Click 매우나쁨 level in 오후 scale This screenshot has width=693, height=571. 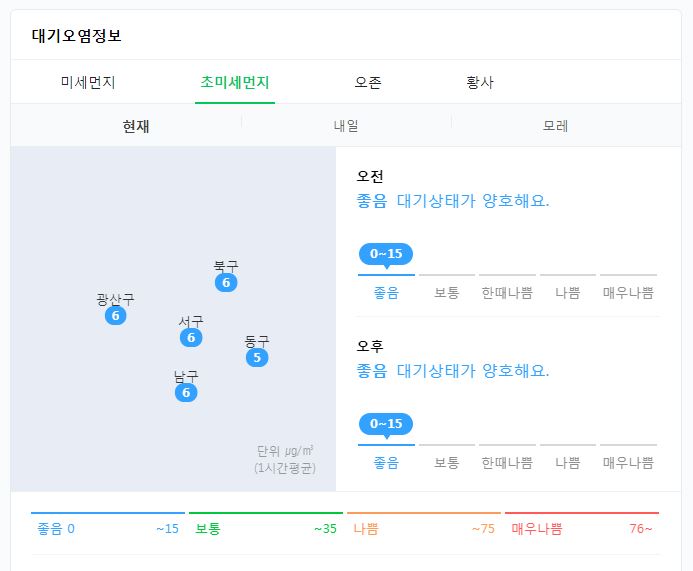(x=628, y=463)
